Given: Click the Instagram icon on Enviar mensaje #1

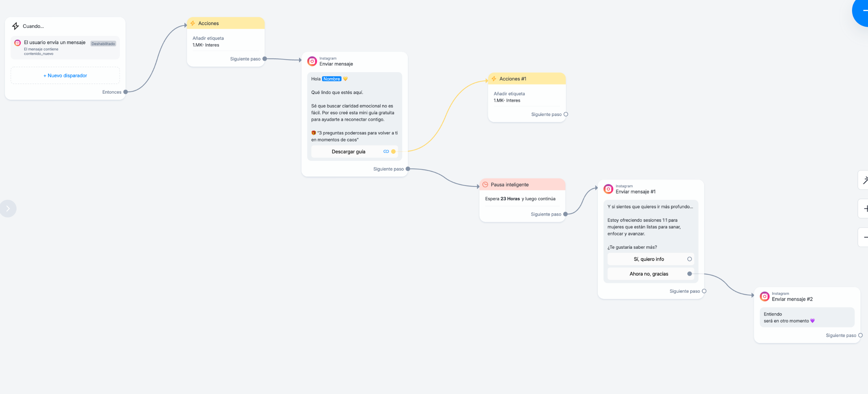Looking at the screenshot, I should [x=608, y=189].
